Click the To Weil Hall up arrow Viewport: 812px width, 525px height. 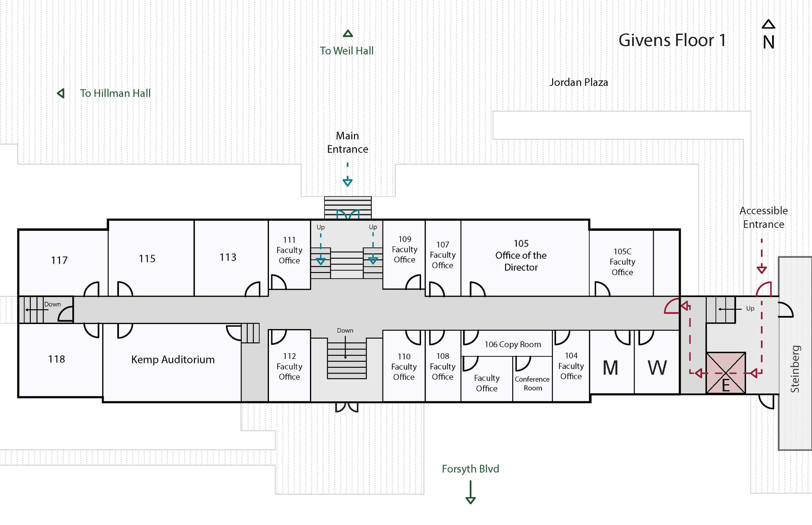(348, 33)
